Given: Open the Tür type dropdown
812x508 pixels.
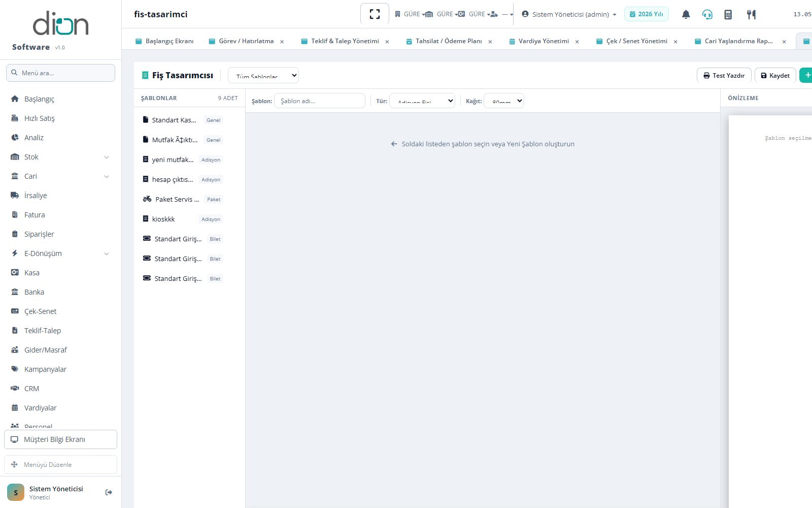Looking at the screenshot, I should click(x=422, y=101).
